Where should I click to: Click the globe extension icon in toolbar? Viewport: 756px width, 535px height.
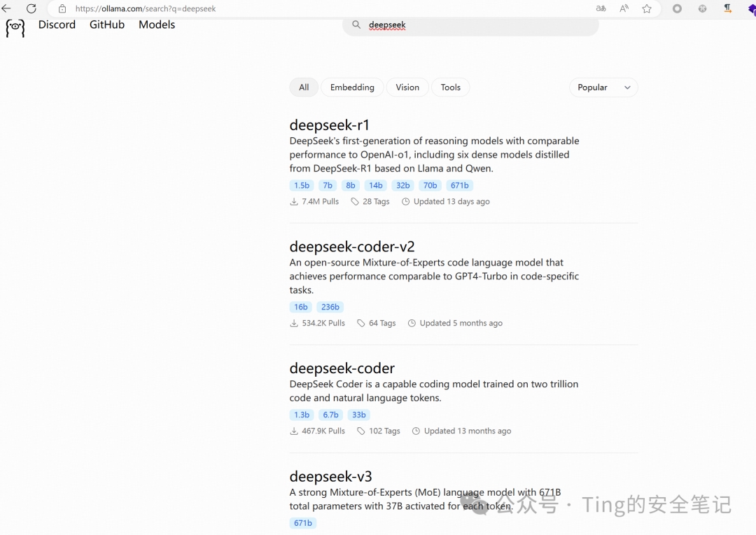pyautogui.click(x=703, y=8)
